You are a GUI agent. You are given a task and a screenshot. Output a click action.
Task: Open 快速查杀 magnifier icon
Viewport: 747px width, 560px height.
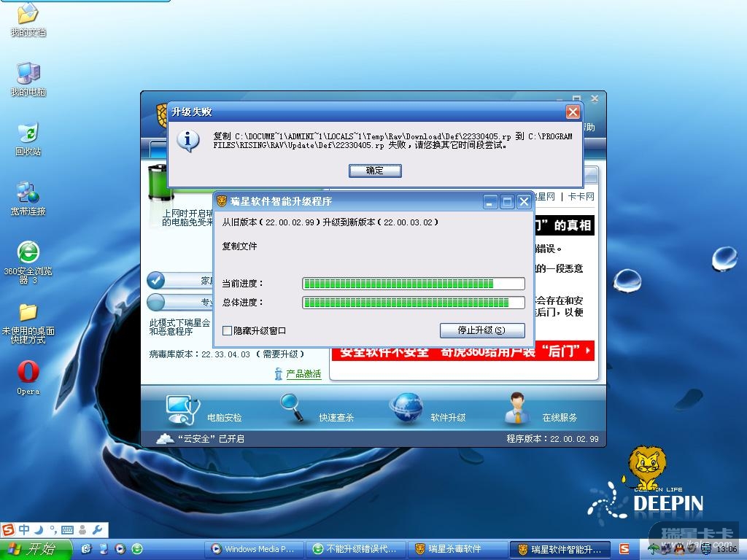(x=292, y=408)
